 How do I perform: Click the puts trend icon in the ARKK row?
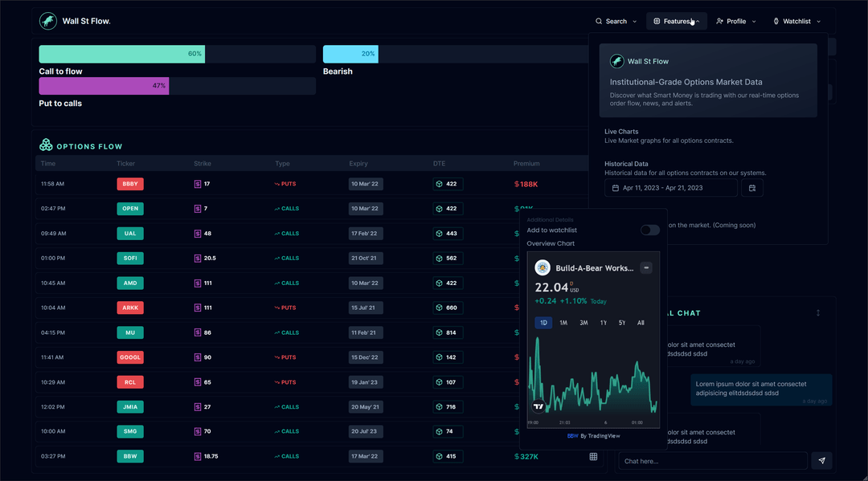tap(276, 308)
